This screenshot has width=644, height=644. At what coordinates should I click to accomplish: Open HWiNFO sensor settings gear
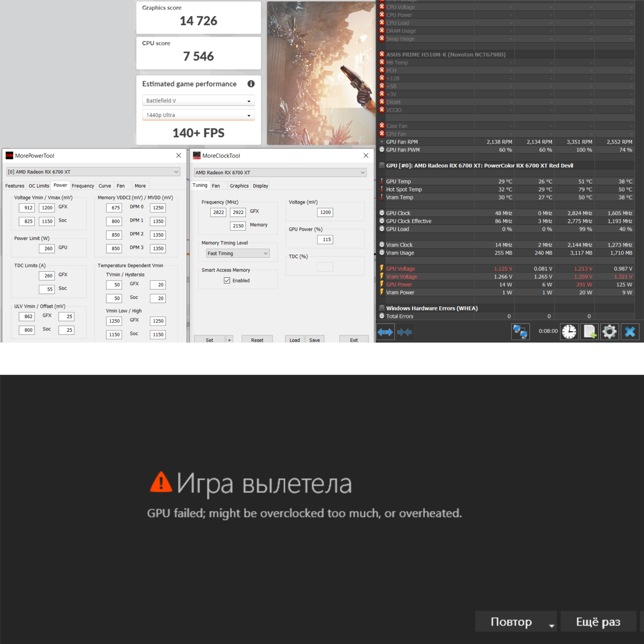pos(610,332)
